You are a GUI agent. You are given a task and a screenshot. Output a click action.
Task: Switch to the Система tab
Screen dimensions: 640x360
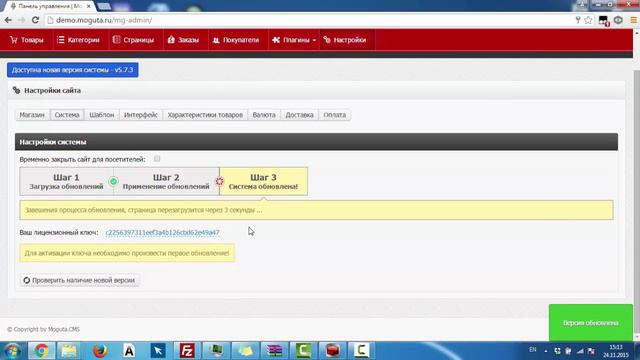pyautogui.click(x=67, y=115)
